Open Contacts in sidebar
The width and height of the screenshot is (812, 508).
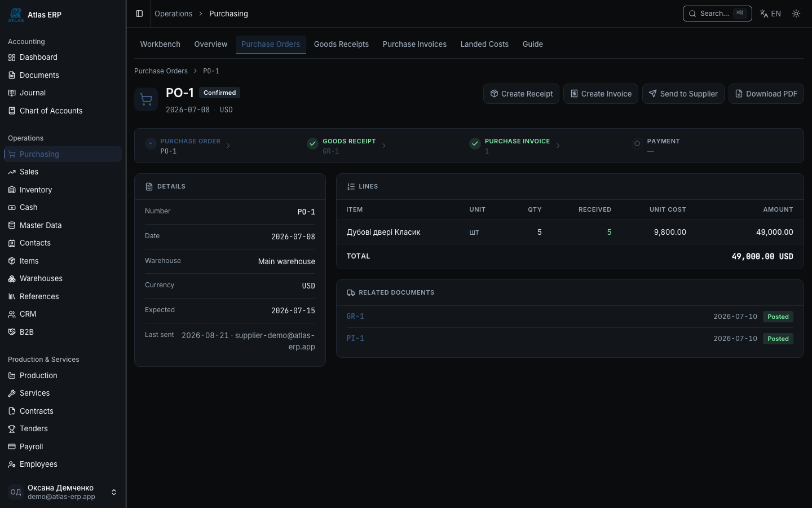pos(63,243)
